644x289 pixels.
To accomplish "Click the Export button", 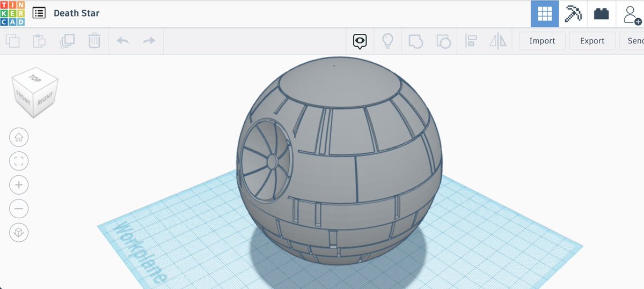I will click(x=592, y=41).
